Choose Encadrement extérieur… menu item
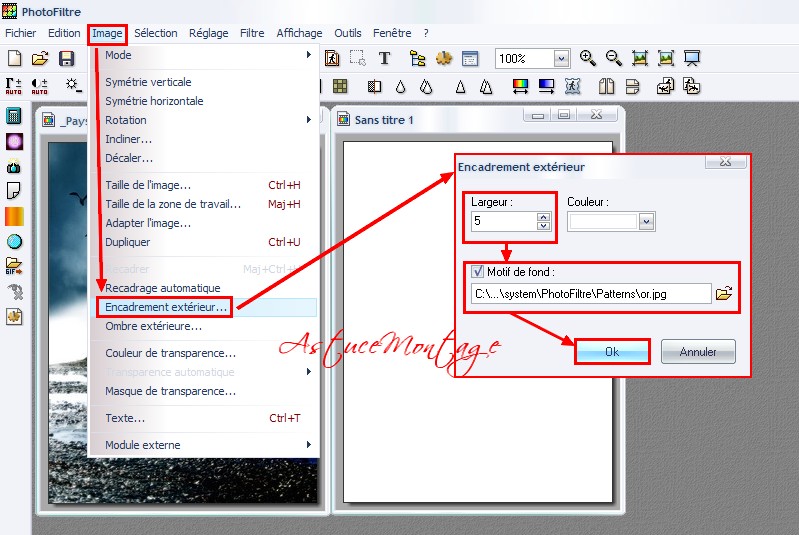 point(204,307)
